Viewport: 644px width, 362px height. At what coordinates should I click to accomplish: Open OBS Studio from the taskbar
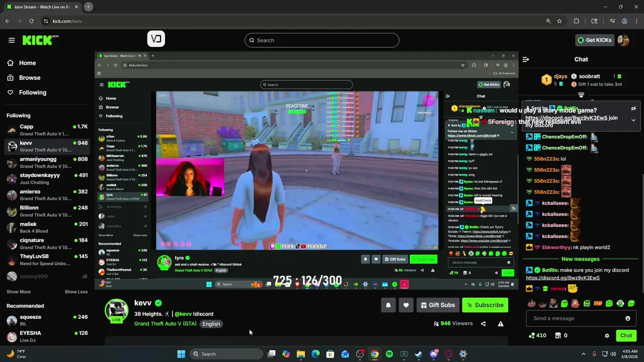[360, 354]
